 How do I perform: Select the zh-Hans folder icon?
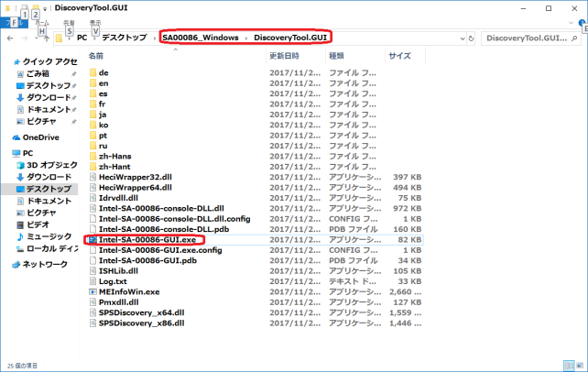click(x=93, y=156)
